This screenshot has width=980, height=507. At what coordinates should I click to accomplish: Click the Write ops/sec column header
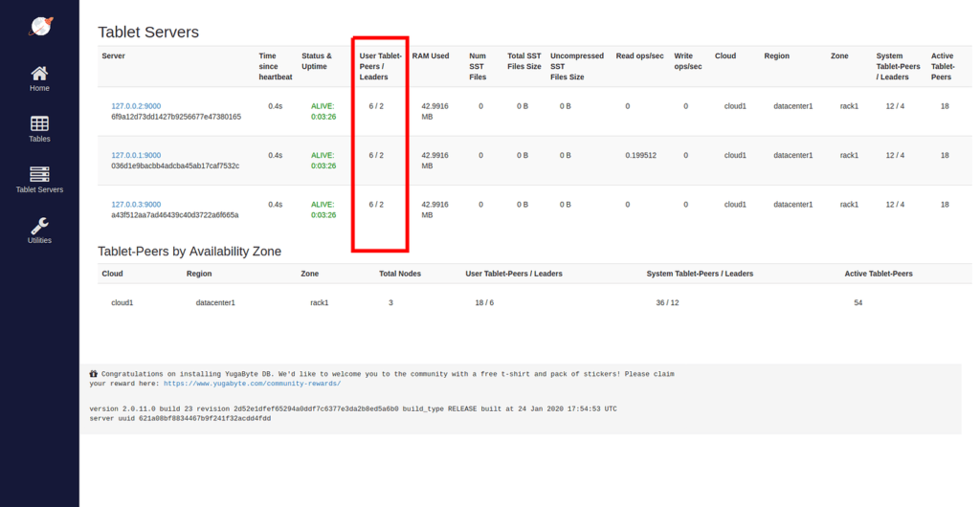tap(688, 61)
